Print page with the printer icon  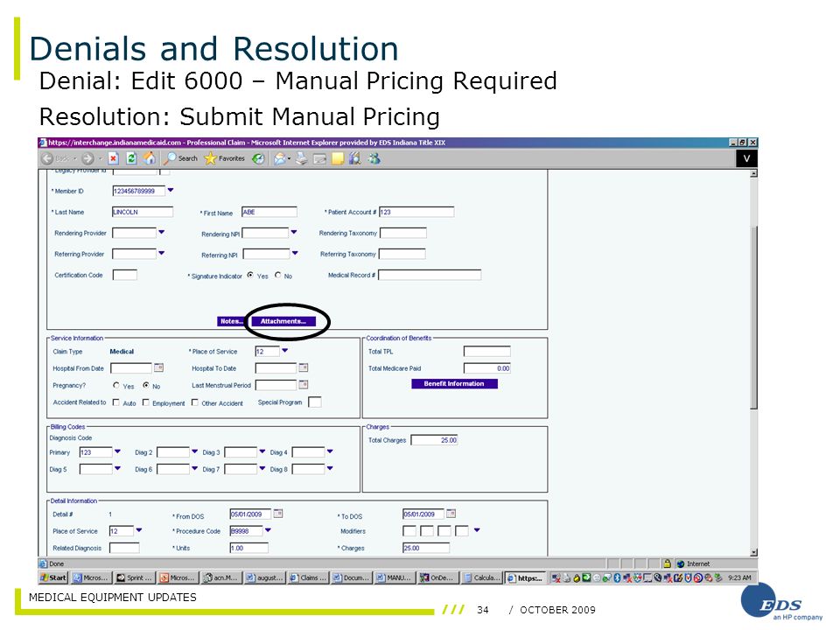(302, 158)
